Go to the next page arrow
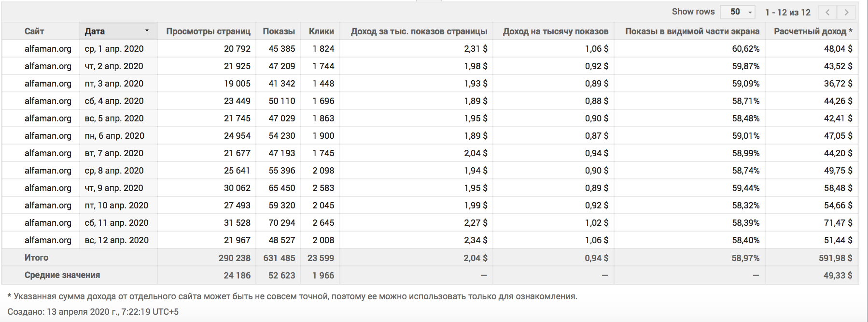This screenshot has width=868, height=322. pyautogui.click(x=846, y=12)
